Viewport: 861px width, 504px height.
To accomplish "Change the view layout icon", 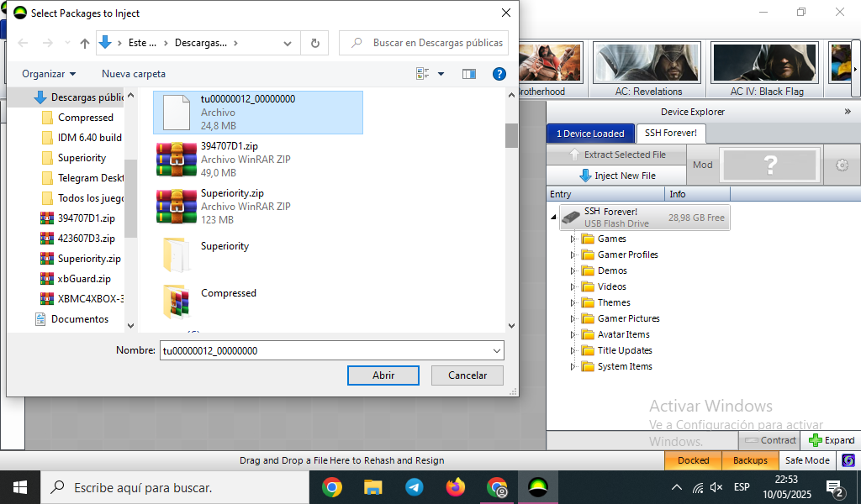I will tap(422, 74).
